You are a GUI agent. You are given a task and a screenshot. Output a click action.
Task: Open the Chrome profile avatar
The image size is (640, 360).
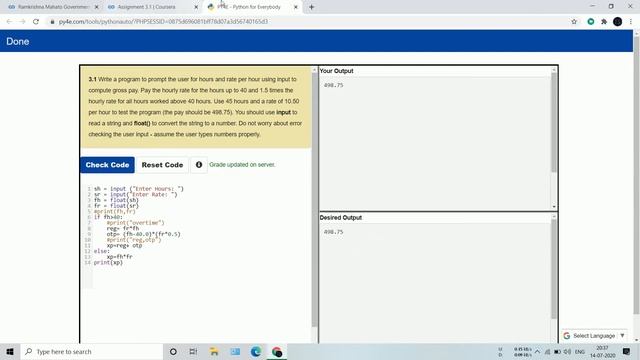618,22
